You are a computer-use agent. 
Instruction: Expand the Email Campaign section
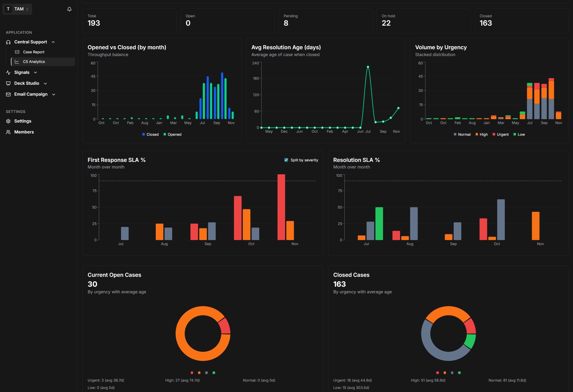click(x=54, y=94)
